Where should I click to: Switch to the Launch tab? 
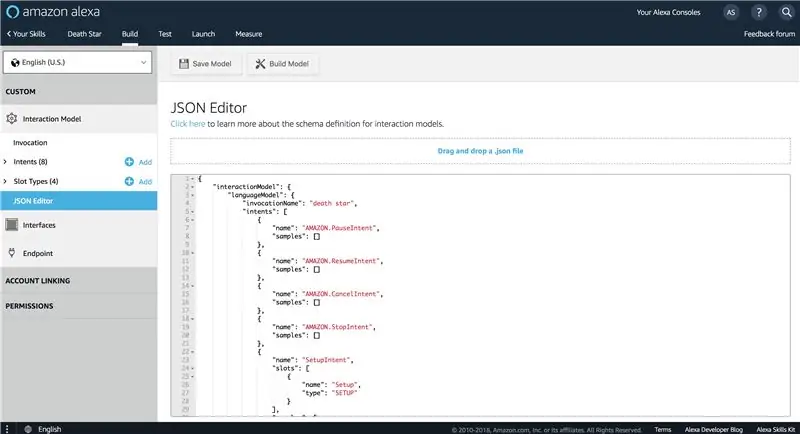point(203,34)
